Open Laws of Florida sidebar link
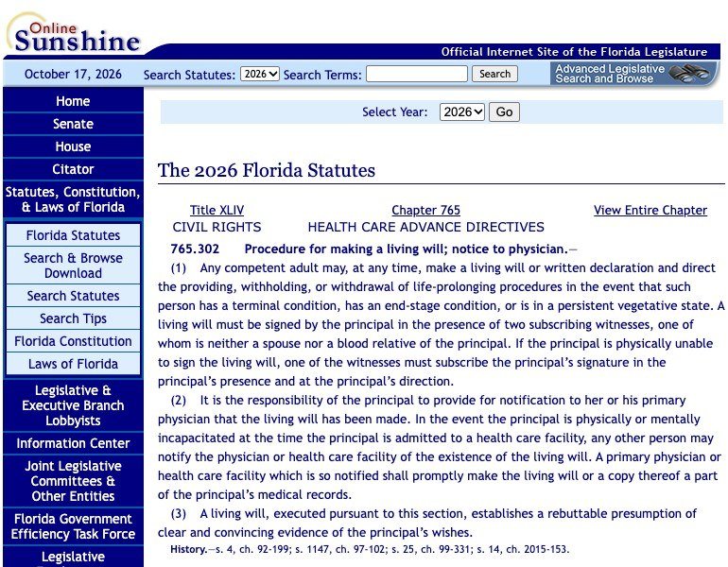 [x=73, y=364]
